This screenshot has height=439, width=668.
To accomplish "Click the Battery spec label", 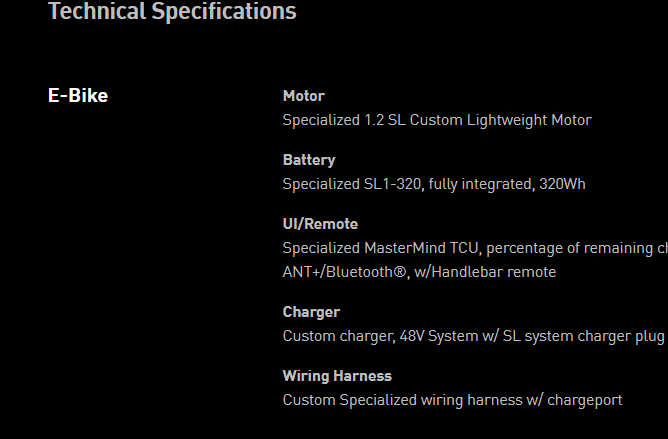I will [308, 160].
